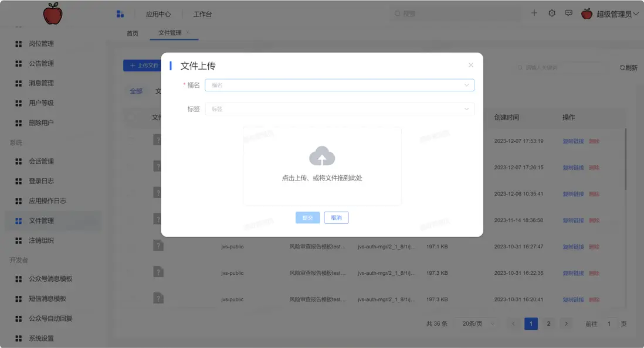644x348 pixels.
Task: Open the 桶名 bucket name dropdown
Action: [x=339, y=84]
